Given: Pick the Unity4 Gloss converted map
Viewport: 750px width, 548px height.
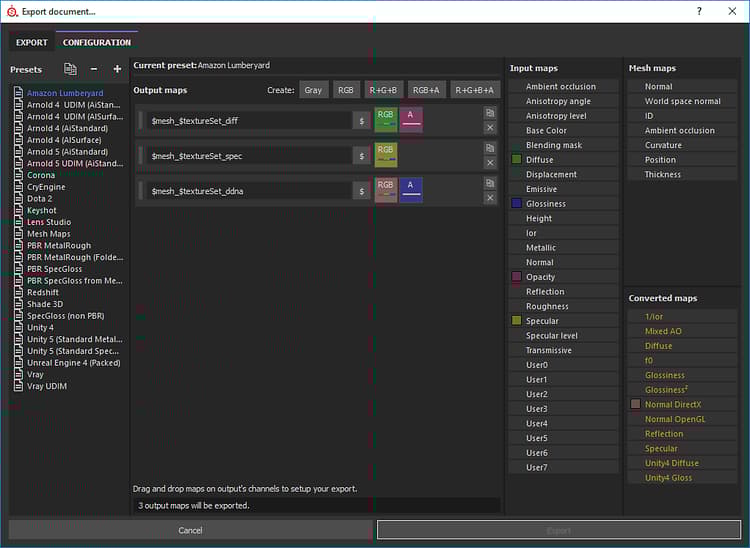Looking at the screenshot, I should click(x=683, y=478).
